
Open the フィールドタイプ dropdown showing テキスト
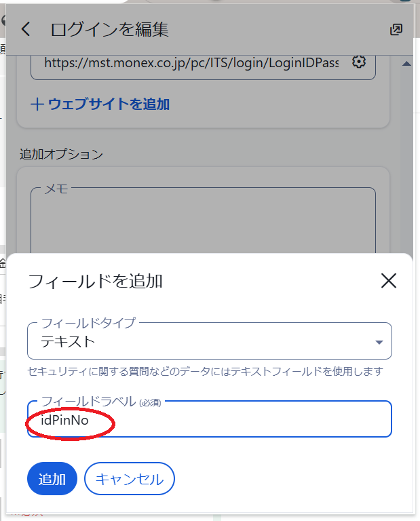(204, 341)
